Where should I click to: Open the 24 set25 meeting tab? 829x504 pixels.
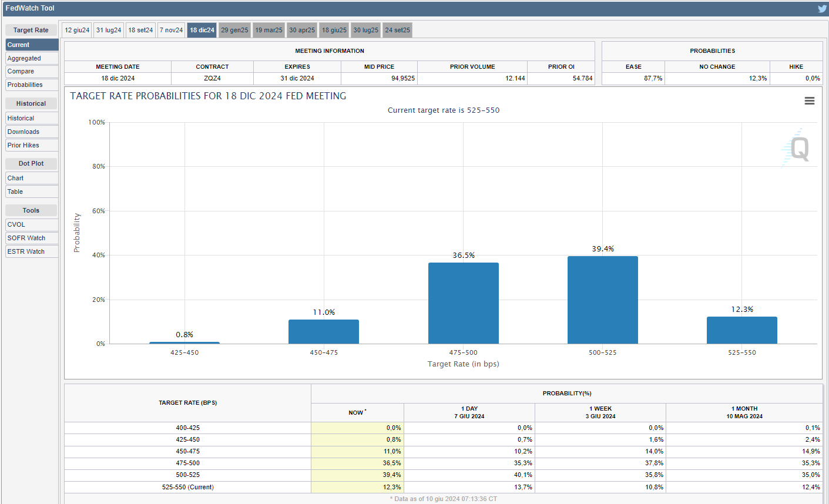coord(398,30)
